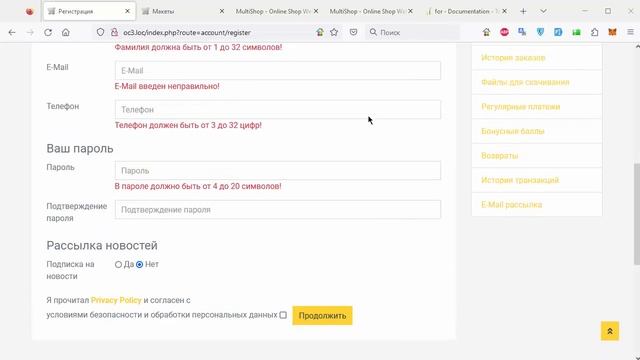Screen dimensions: 640x360
Task: Click the 'E-Mail введен неправильно!' error text
Action: coord(167,86)
